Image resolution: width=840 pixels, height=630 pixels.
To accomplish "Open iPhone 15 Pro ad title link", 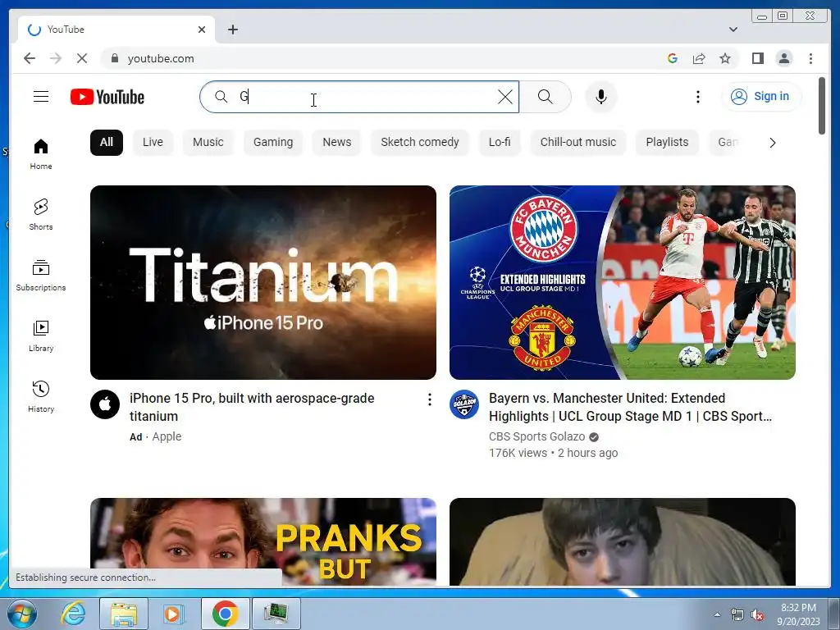I will (252, 407).
